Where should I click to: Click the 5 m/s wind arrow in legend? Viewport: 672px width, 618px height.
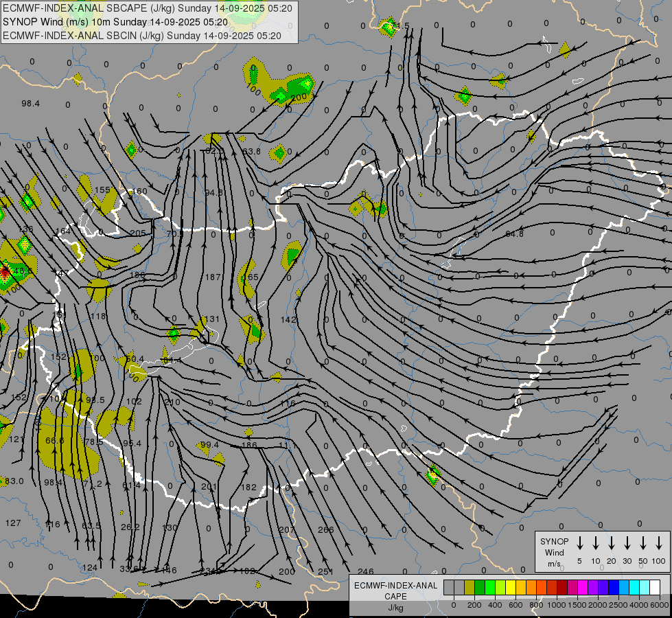click(x=579, y=543)
